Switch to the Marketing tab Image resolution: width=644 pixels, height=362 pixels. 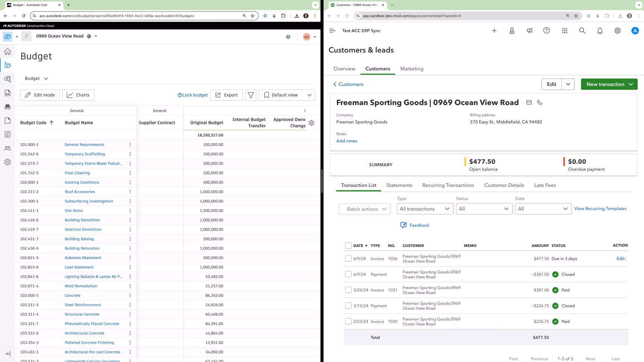412,69
